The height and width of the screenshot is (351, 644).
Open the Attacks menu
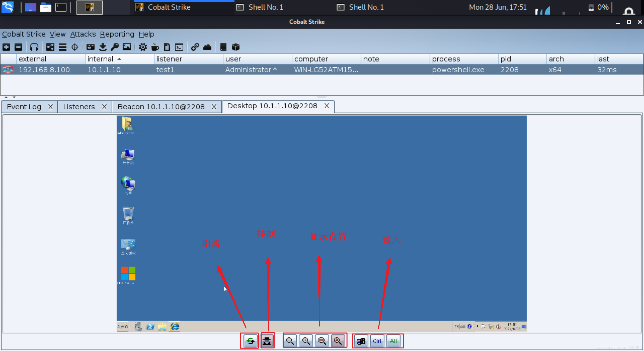83,34
